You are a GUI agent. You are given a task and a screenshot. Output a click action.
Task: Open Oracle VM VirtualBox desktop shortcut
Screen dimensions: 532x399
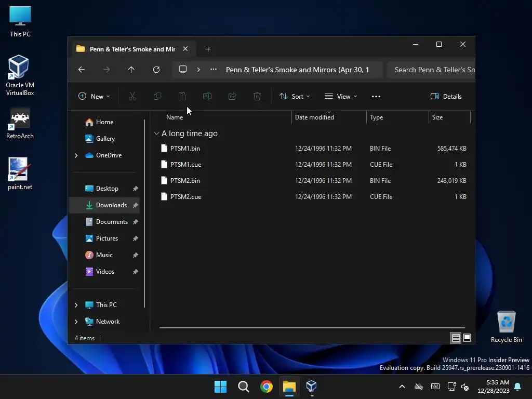coord(20,75)
